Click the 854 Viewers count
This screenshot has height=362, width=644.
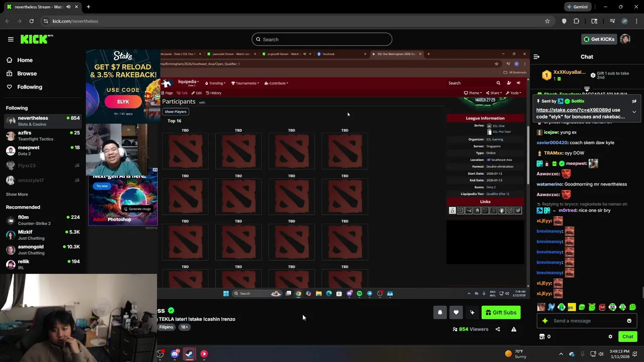[470, 329]
